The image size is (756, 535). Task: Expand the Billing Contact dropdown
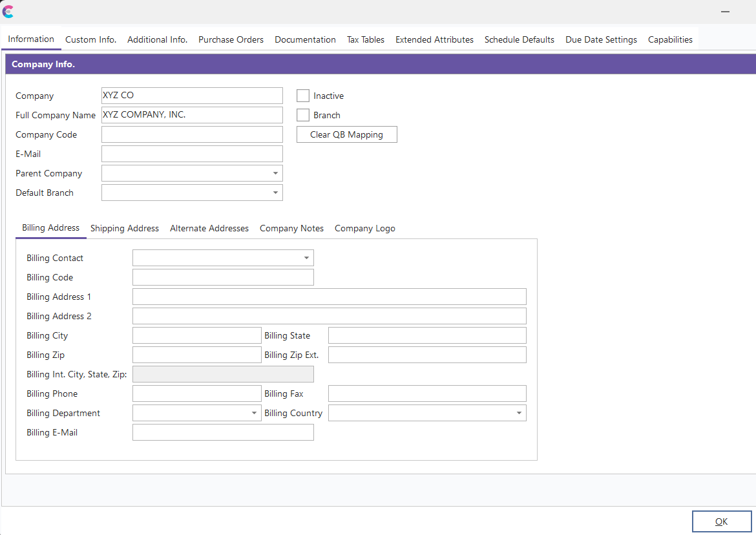306,258
